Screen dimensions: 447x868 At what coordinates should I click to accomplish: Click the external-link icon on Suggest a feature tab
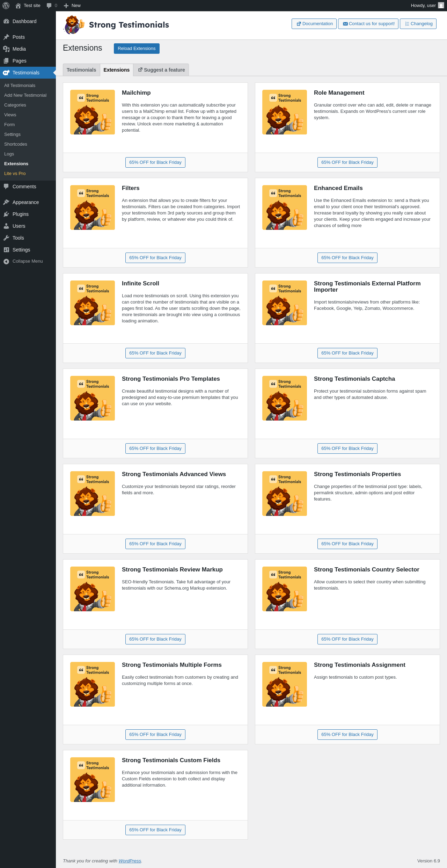point(140,70)
